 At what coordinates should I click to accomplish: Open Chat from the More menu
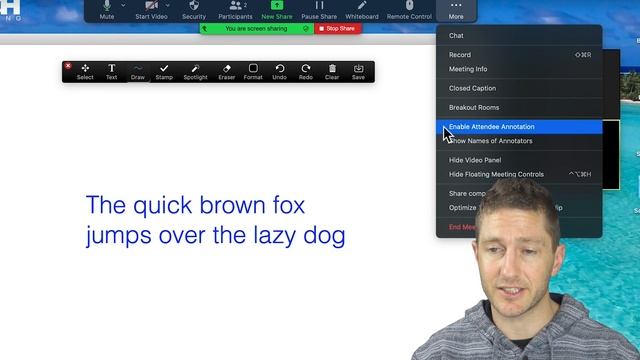519,36
